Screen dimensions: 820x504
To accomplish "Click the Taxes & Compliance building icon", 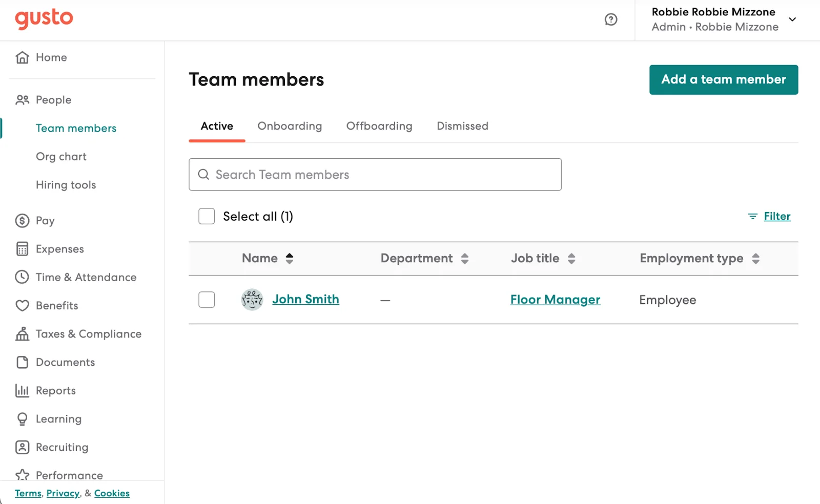I will pyautogui.click(x=22, y=334).
